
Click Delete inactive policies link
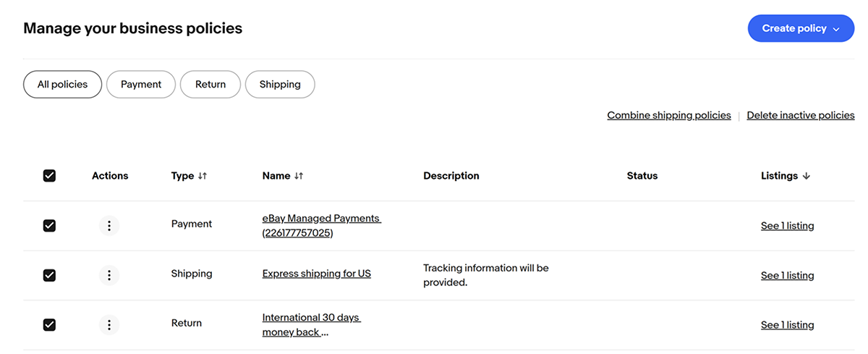tap(801, 115)
